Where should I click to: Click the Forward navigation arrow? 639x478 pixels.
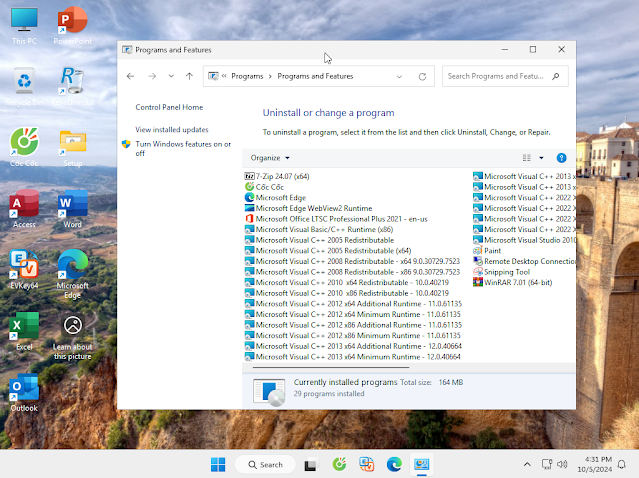[x=152, y=76]
